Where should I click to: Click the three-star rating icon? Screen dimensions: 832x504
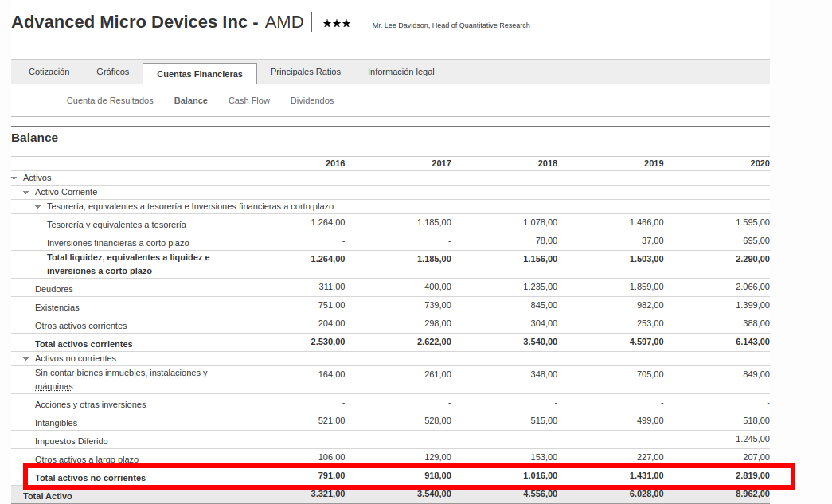coord(337,24)
